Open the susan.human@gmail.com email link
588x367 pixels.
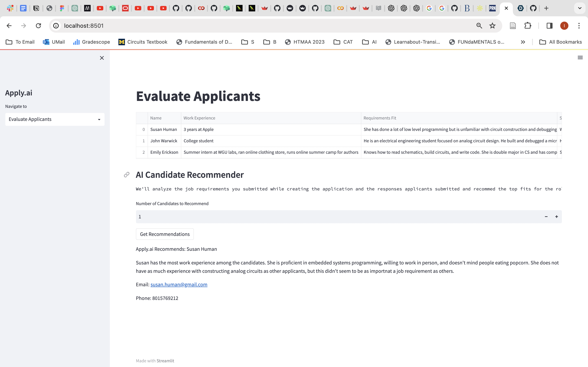pos(179,284)
